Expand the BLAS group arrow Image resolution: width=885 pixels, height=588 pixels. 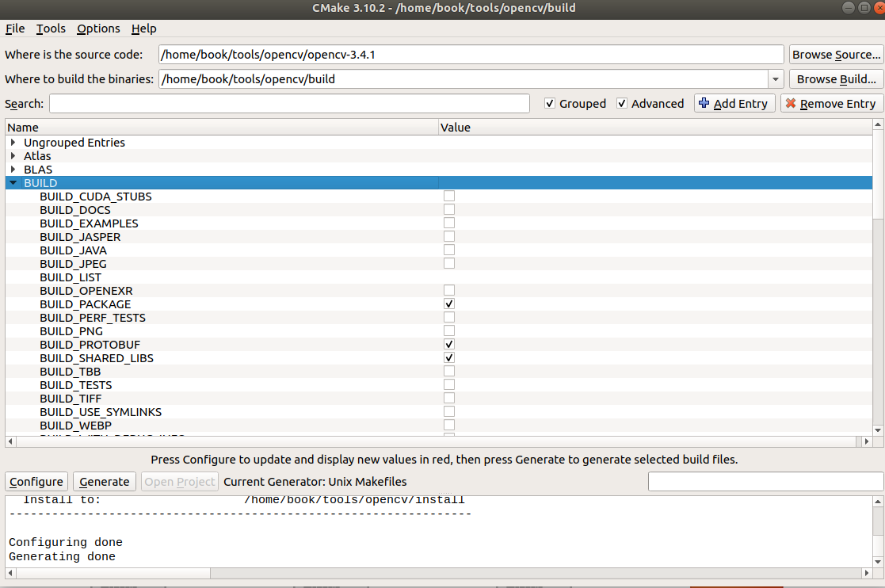tap(13, 170)
